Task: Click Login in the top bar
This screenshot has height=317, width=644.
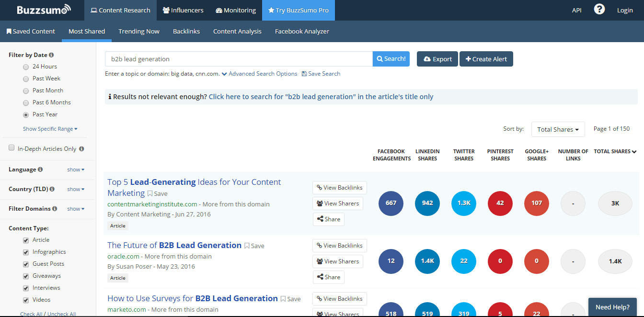Action: coord(625,10)
